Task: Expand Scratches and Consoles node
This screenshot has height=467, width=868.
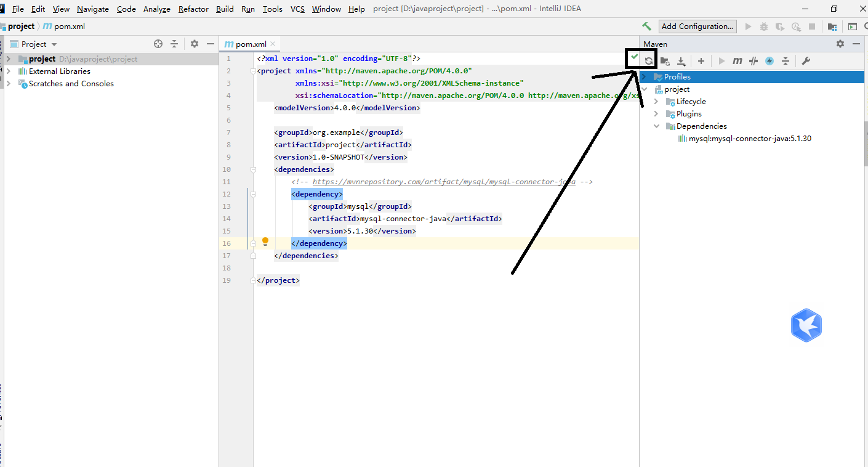Action: coord(8,84)
